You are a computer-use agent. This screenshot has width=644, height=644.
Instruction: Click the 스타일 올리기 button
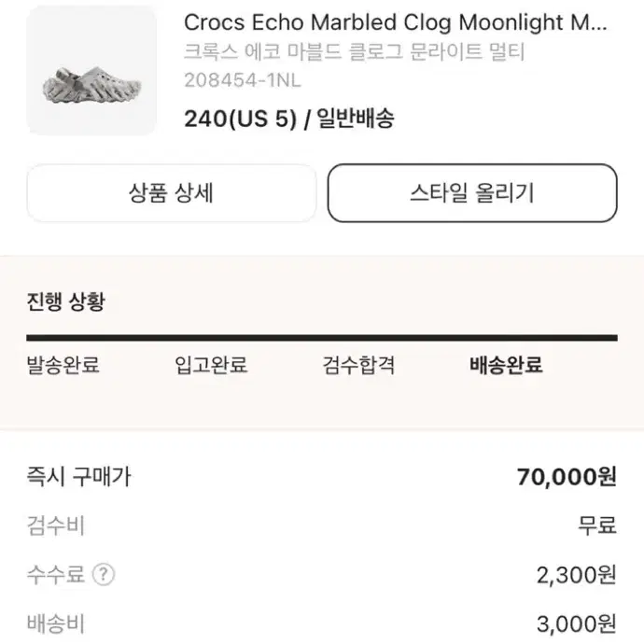pyautogui.click(x=472, y=193)
